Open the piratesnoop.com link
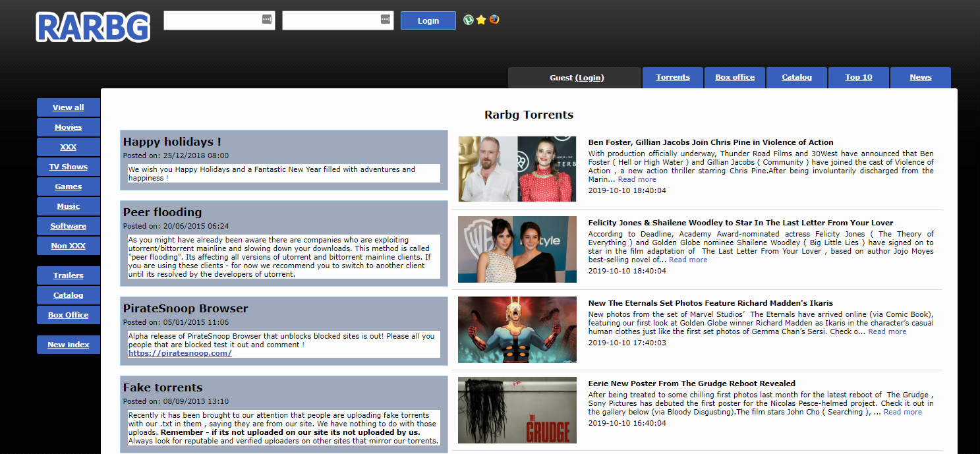The image size is (980, 454). pos(180,353)
